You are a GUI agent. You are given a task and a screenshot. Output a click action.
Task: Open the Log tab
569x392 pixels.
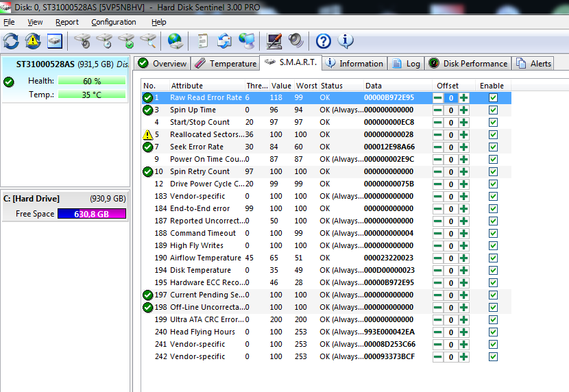406,64
